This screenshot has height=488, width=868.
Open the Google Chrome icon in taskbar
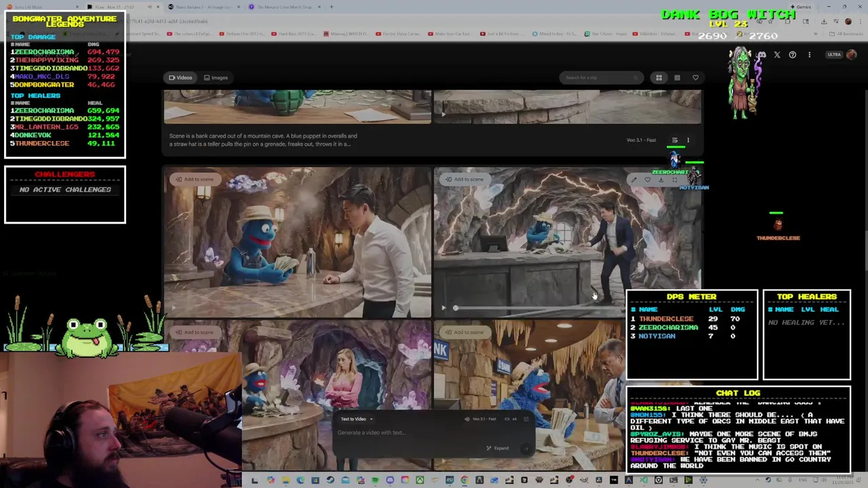(465, 481)
